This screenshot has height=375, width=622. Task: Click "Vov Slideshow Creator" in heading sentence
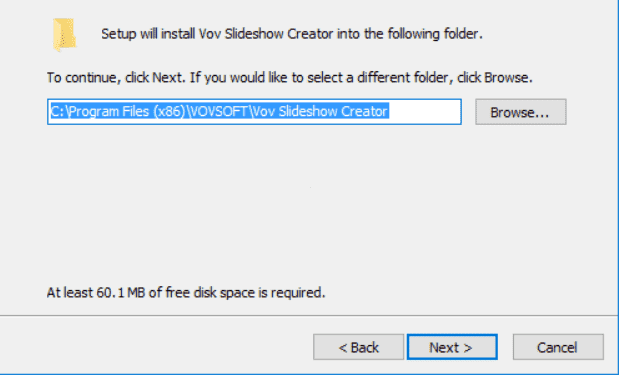point(265,34)
